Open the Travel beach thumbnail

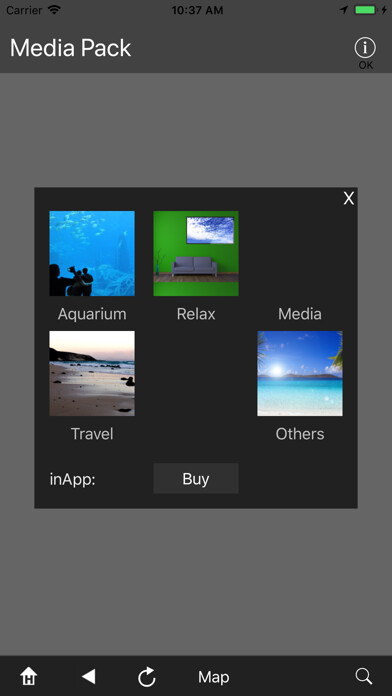pos(92,373)
